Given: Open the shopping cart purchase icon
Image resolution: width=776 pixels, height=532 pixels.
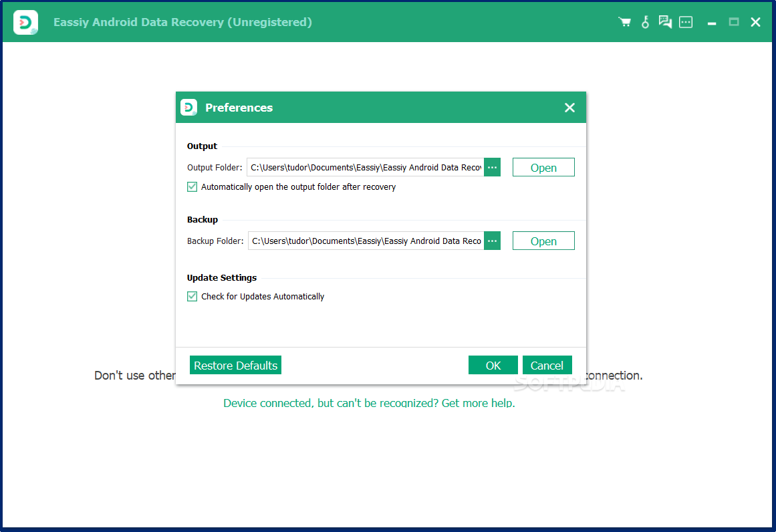Looking at the screenshot, I should tap(624, 22).
